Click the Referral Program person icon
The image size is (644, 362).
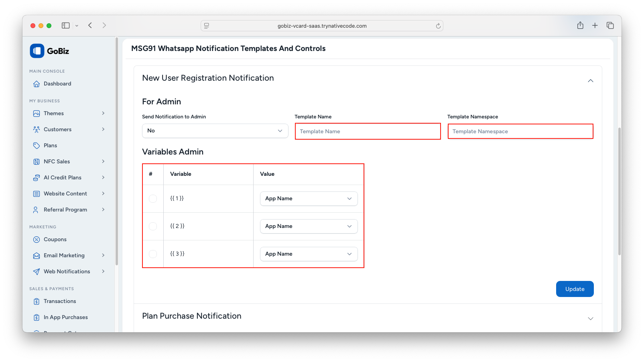pyautogui.click(x=37, y=210)
